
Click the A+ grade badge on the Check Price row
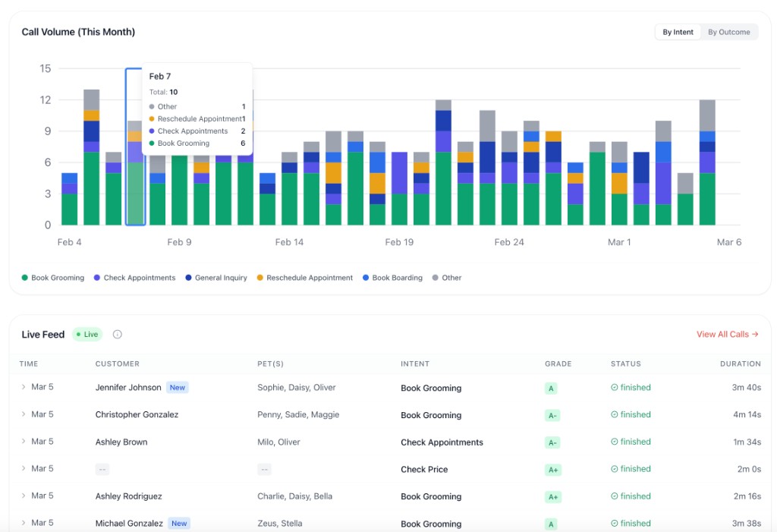coord(553,469)
